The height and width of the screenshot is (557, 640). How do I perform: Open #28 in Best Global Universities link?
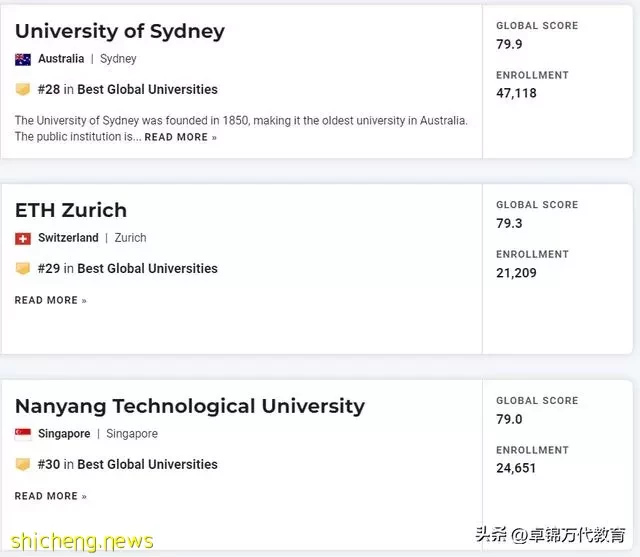(127, 89)
